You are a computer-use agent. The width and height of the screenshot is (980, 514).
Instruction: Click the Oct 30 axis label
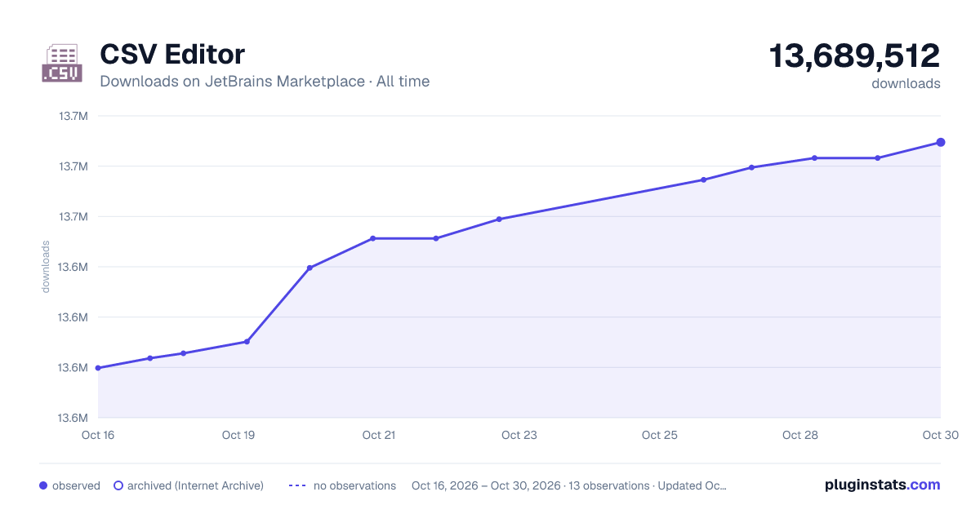pyautogui.click(x=940, y=435)
